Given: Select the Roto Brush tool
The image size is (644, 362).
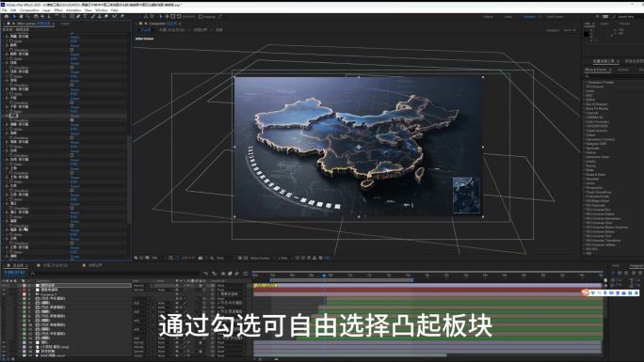Looking at the screenshot, I should [x=115, y=16].
